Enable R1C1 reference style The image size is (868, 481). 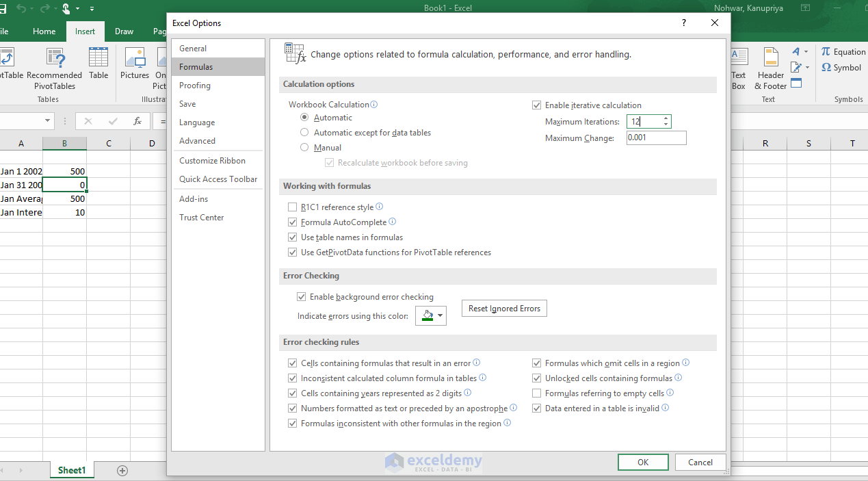pyautogui.click(x=292, y=207)
